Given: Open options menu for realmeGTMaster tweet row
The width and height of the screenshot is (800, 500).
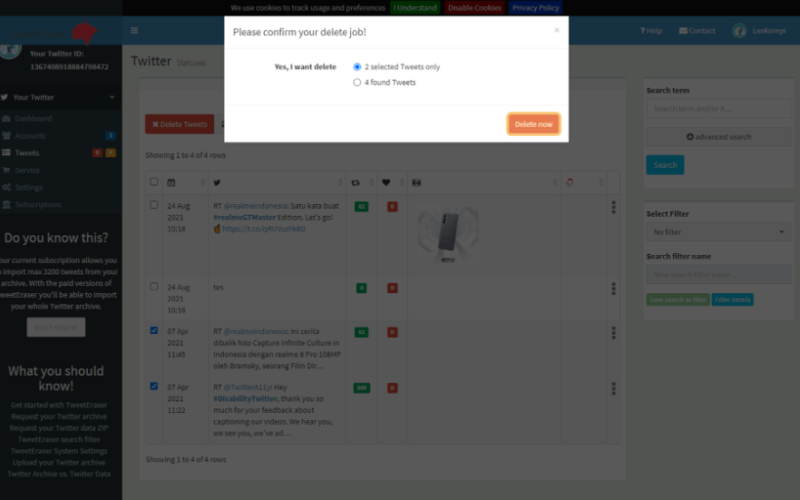Looking at the screenshot, I should (x=613, y=207).
